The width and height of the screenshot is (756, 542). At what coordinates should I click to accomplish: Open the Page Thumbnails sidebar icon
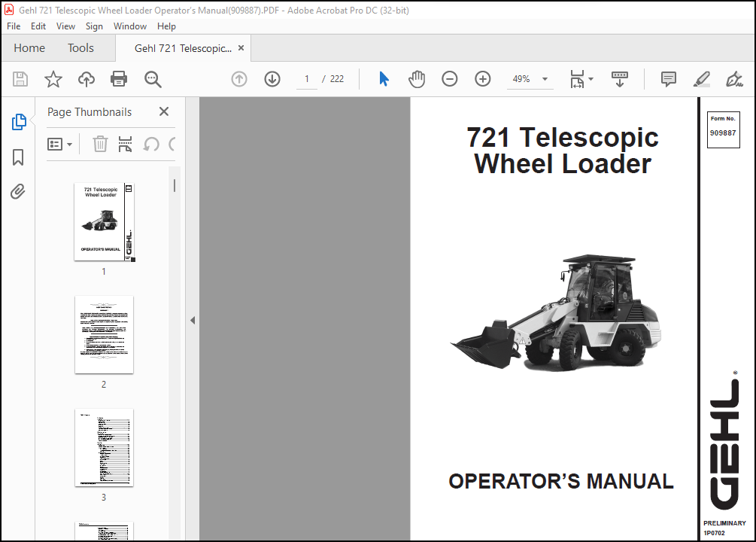(18, 122)
